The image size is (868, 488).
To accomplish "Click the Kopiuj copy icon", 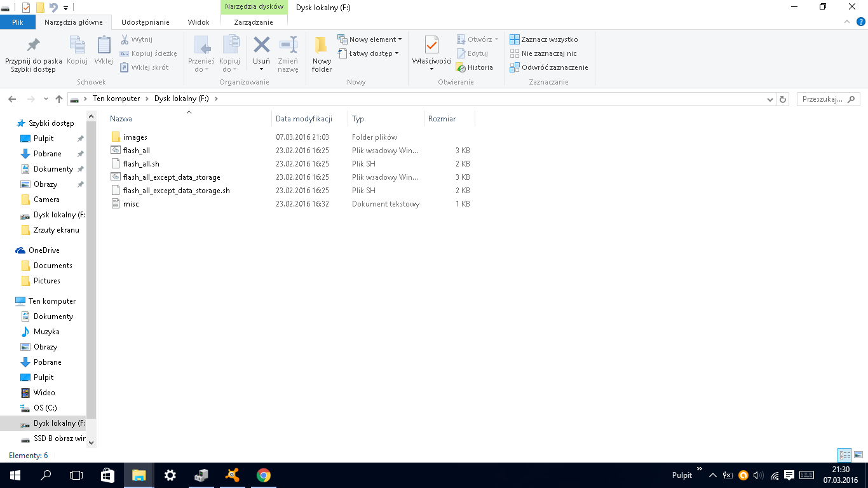I will (77, 46).
